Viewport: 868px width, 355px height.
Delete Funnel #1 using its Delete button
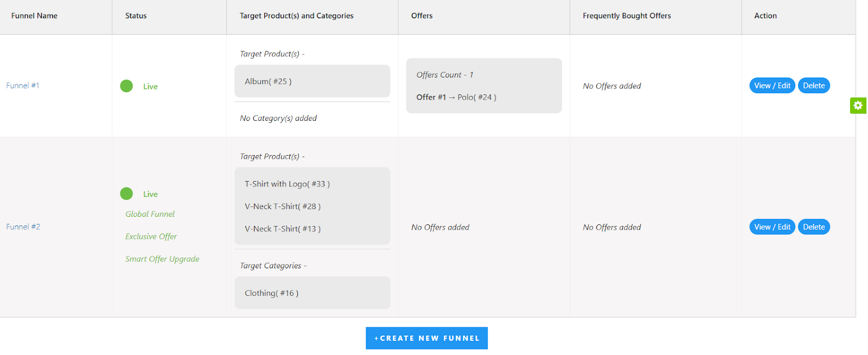click(813, 85)
